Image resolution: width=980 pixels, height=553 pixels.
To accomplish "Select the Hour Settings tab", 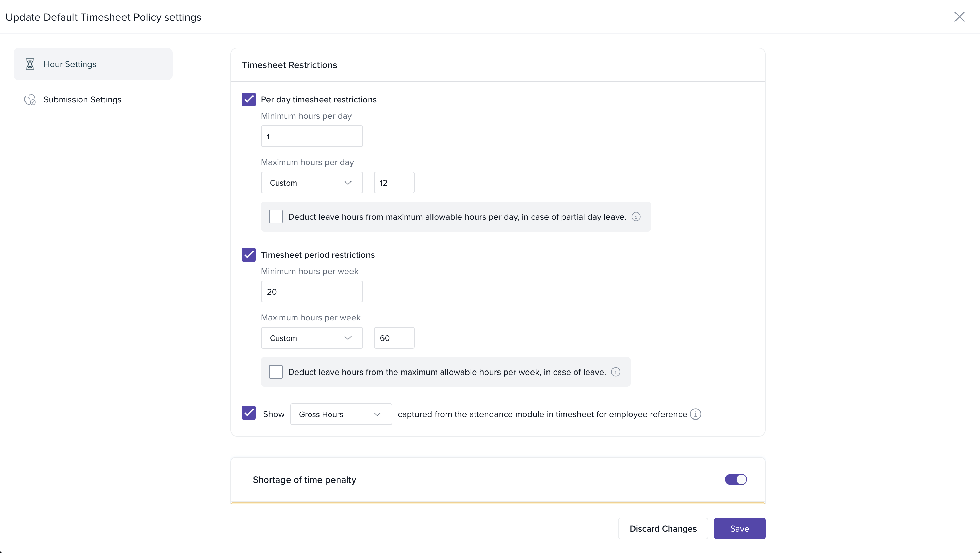I will [93, 64].
